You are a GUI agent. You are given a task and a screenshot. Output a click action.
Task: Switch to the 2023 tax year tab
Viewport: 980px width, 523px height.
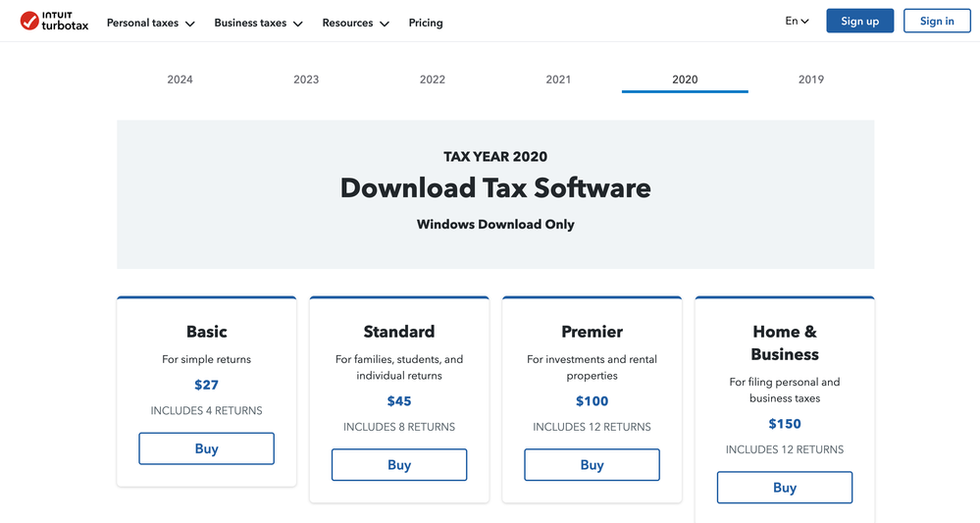[x=306, y=79]
